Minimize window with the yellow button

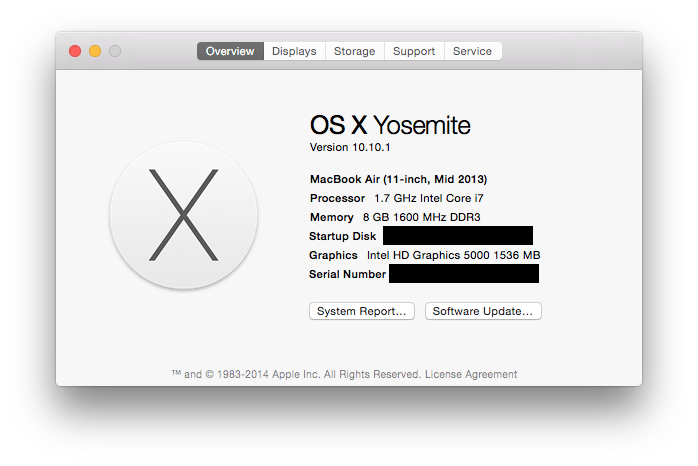[95, 51]
